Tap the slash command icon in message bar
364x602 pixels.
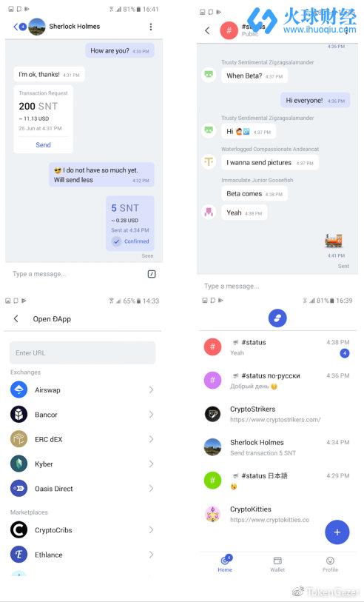coord(152,274)
